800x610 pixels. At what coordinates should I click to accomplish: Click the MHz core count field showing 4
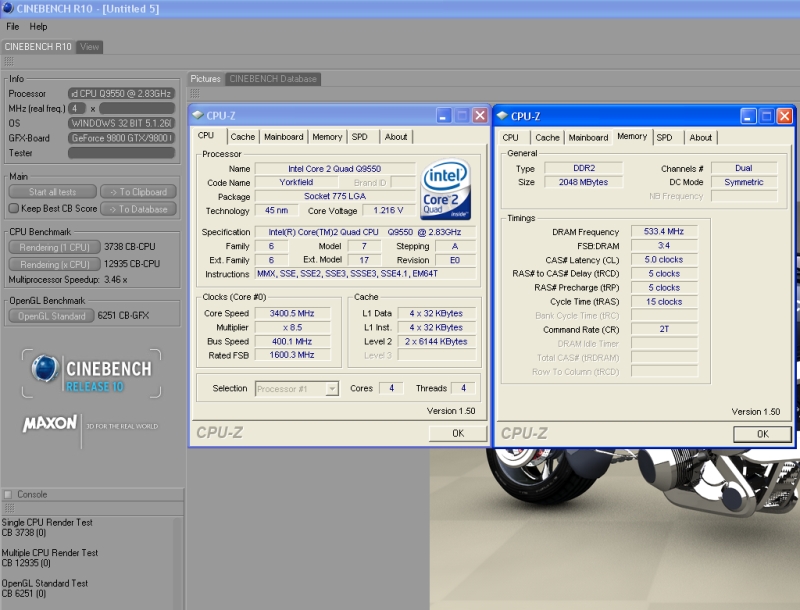[77, 108]
